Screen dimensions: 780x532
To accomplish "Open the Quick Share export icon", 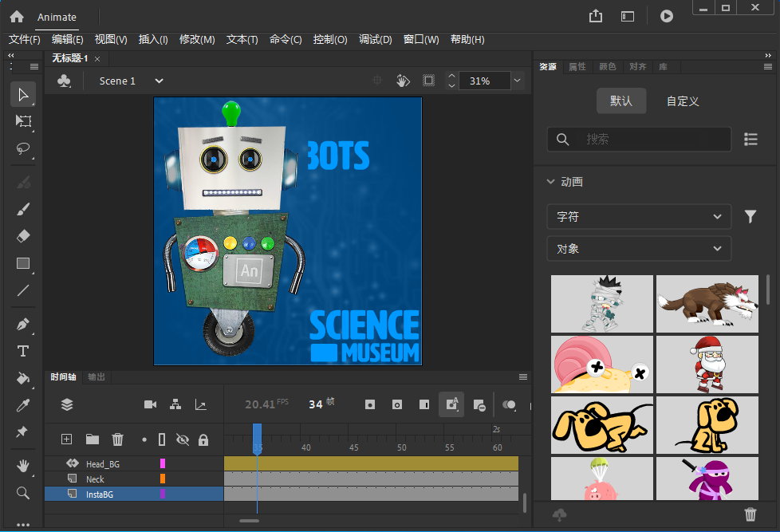I will click(x=596, y=17).
